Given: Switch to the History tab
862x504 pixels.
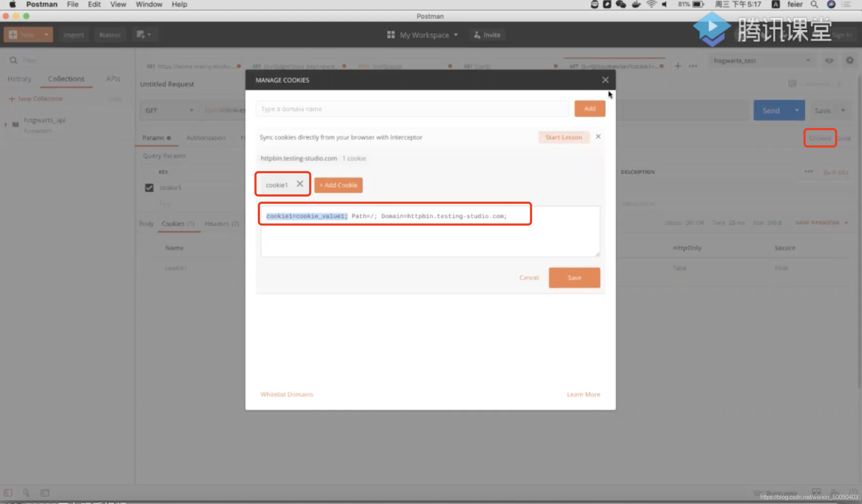Looking at the screenshot, I should point(19,79).
